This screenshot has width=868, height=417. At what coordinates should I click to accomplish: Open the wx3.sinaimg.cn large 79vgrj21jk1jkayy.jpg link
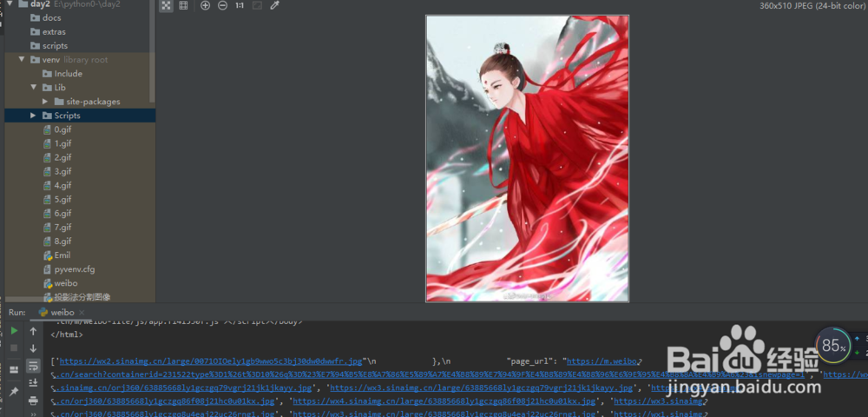pyautogui.click(x=481, y=387)
